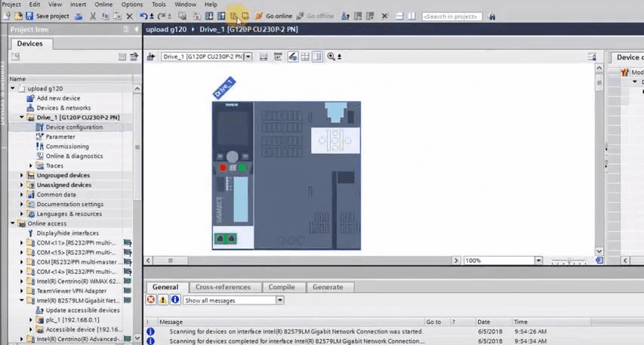The image size is (644, 345).
Task: Switch to the Generate tab
Action: point(328,287)
